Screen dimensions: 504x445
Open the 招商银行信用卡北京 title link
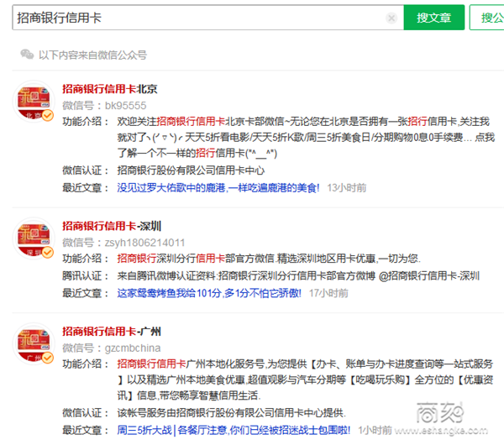coord(110,88)
